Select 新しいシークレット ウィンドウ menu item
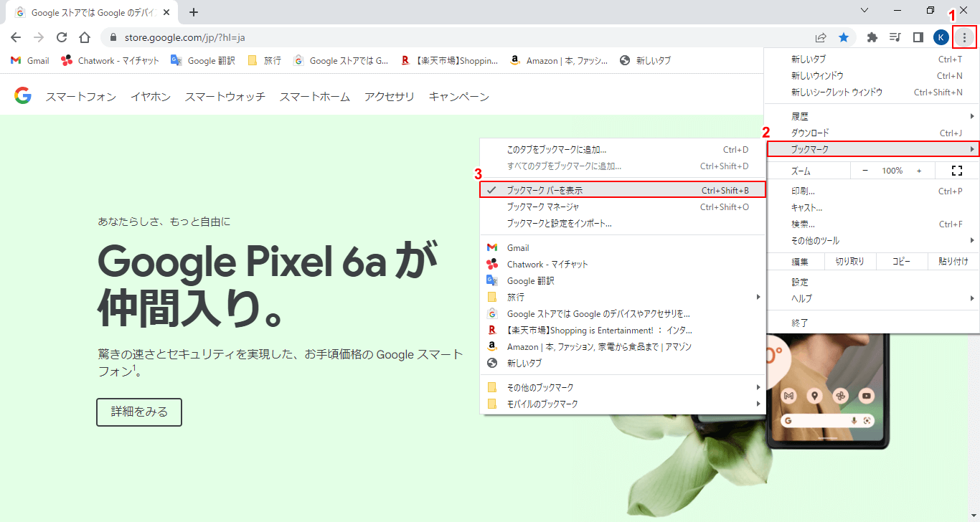The width and height of the screenshot is (980, 522). [x=872, y=92]
